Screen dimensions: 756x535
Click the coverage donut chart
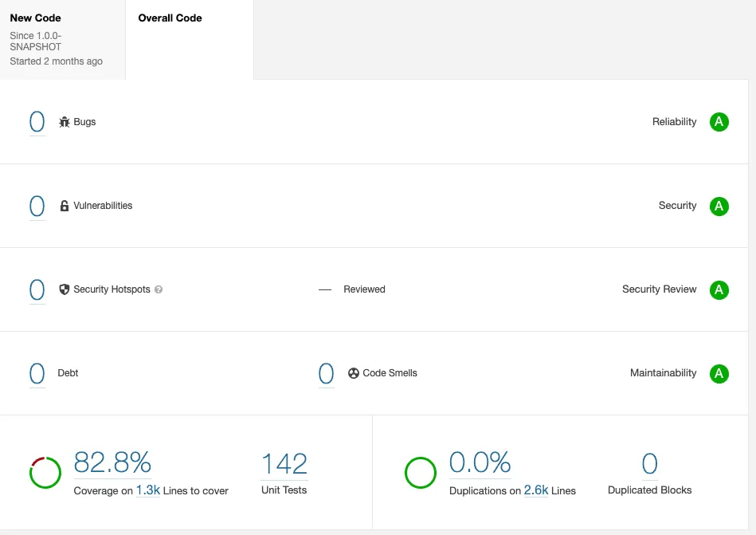pos(45,473)
